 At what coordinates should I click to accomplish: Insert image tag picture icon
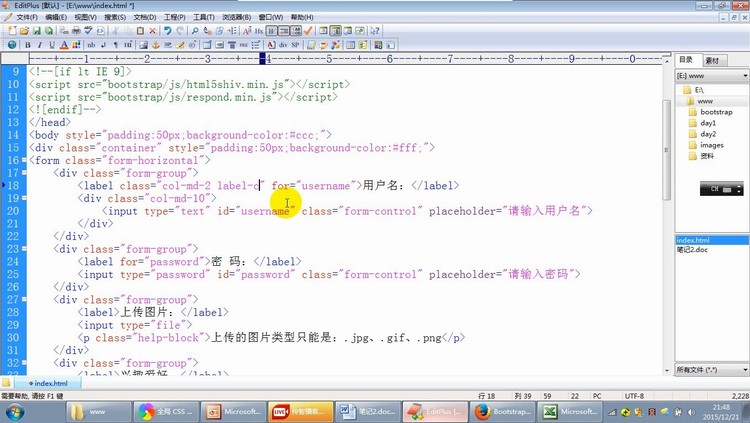pyautogui.click(x=143, y=45)
